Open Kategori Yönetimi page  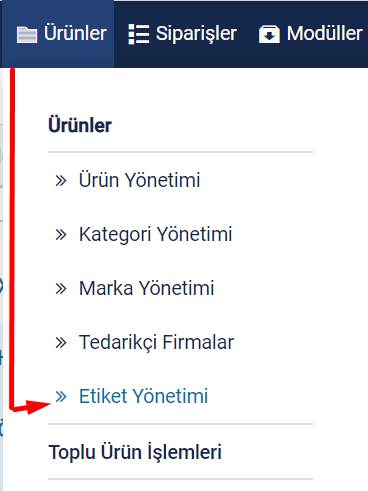tap(155, 234)
